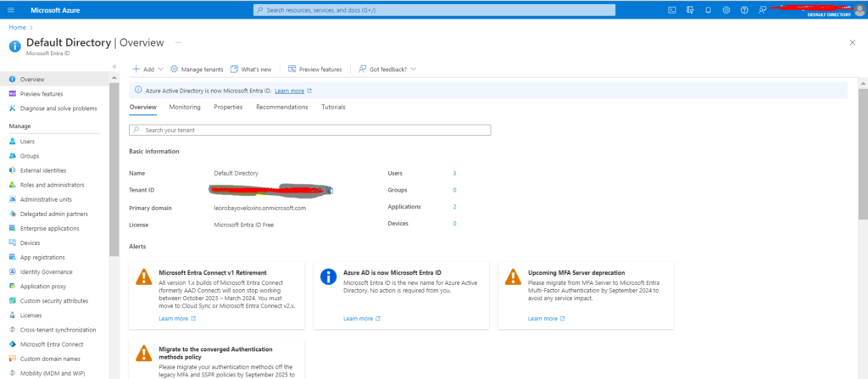This screenshot has height=379, width=868.
Task: Click the top bar feedback icon
Action: coord(762,10)
